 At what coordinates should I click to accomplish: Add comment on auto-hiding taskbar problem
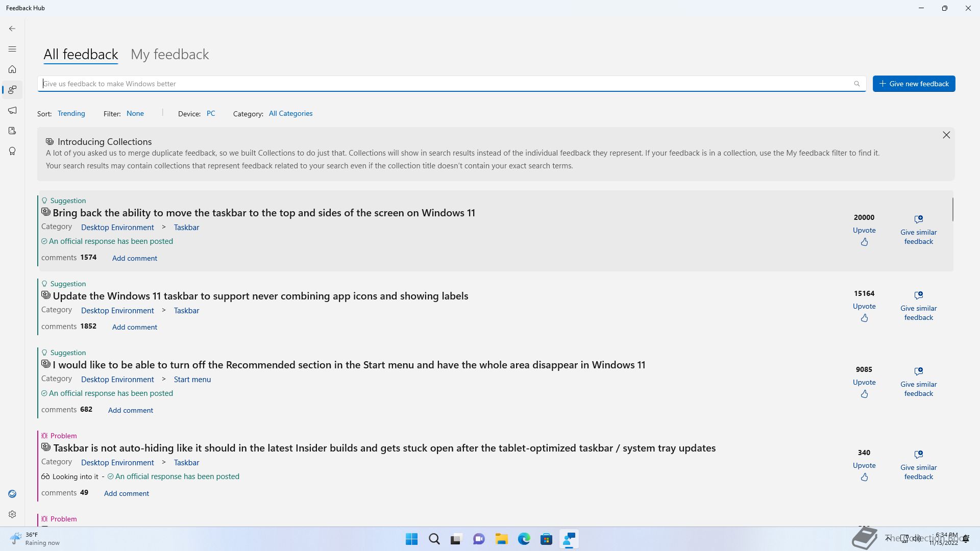pos(127,493)
